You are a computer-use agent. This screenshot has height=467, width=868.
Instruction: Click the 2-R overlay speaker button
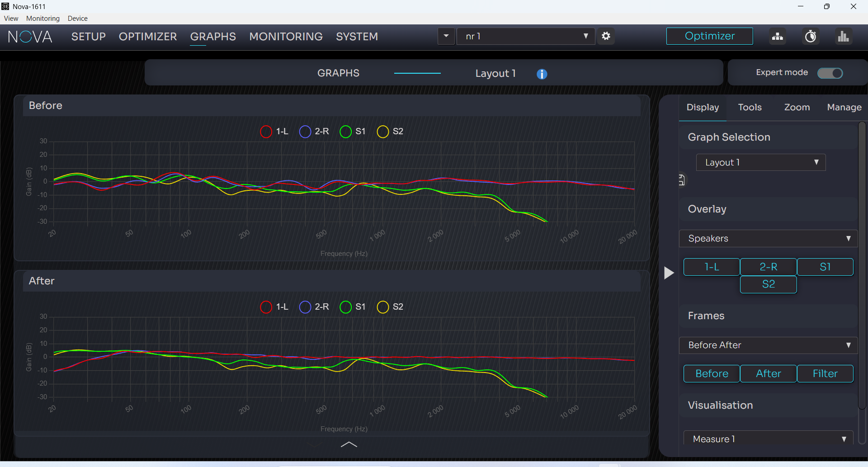(769, 267)
